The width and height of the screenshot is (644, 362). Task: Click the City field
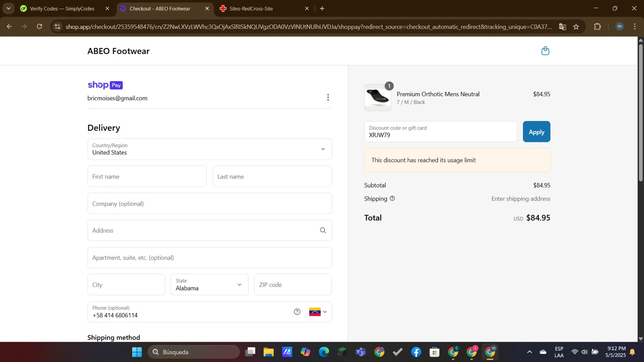[126, 285]
